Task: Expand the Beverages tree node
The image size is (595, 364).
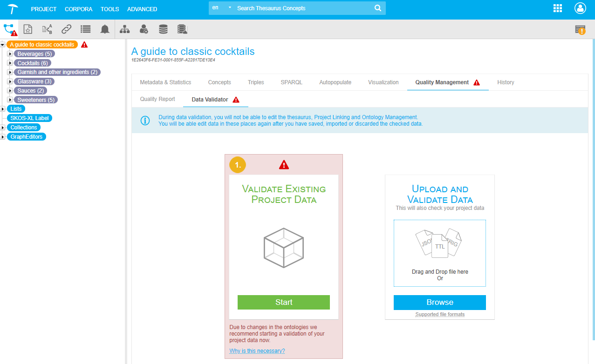Action: (x=10, y=54)
